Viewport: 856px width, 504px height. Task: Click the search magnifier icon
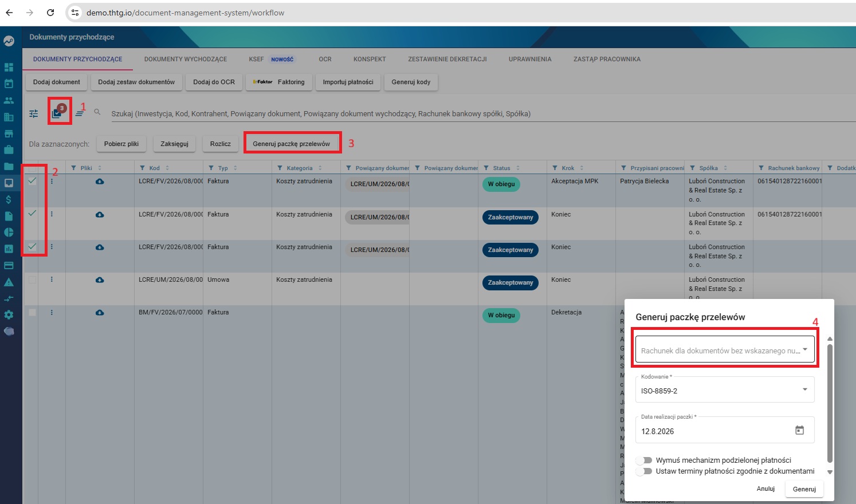tap(97, 112)
